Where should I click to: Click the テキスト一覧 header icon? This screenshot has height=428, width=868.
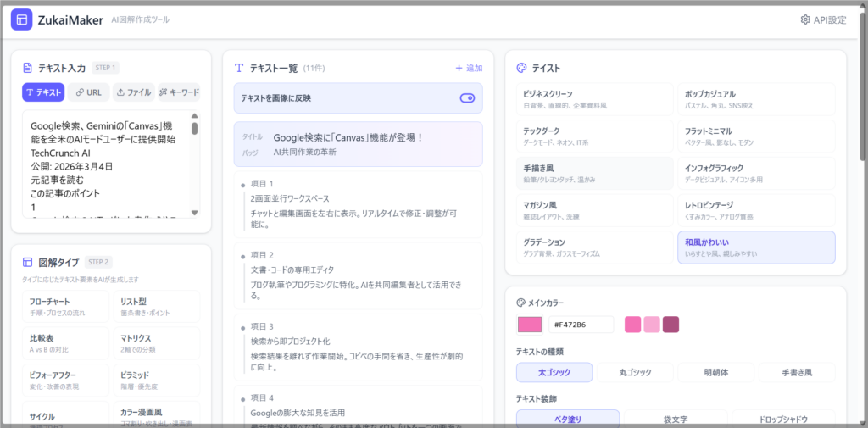239,68
